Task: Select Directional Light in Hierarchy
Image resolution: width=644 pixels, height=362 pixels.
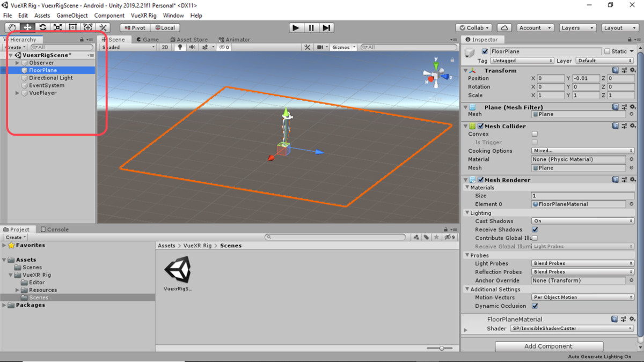Action: (51, 78)
